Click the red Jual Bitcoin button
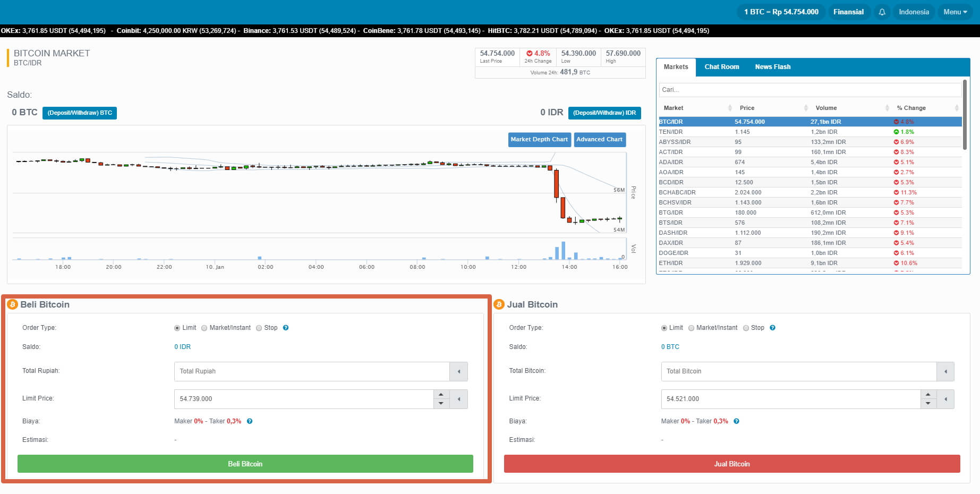The image size is (980, 494). (x=732, y=464)
